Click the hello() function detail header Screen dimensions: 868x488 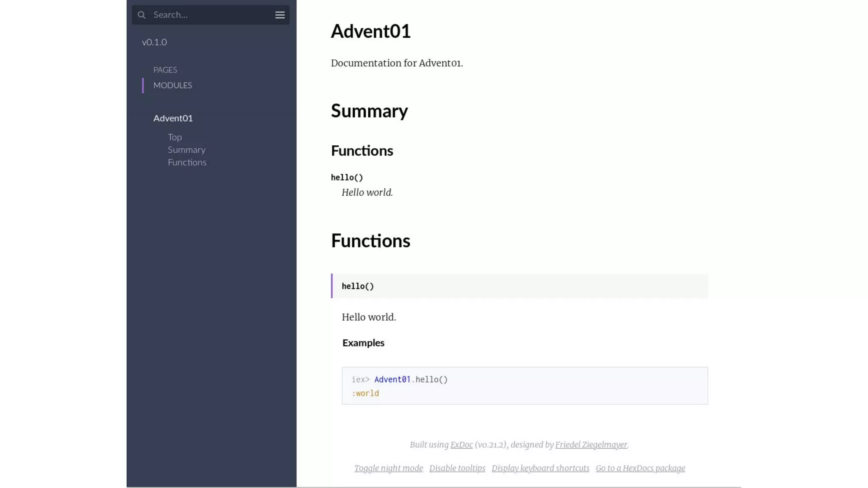[358, 286]
